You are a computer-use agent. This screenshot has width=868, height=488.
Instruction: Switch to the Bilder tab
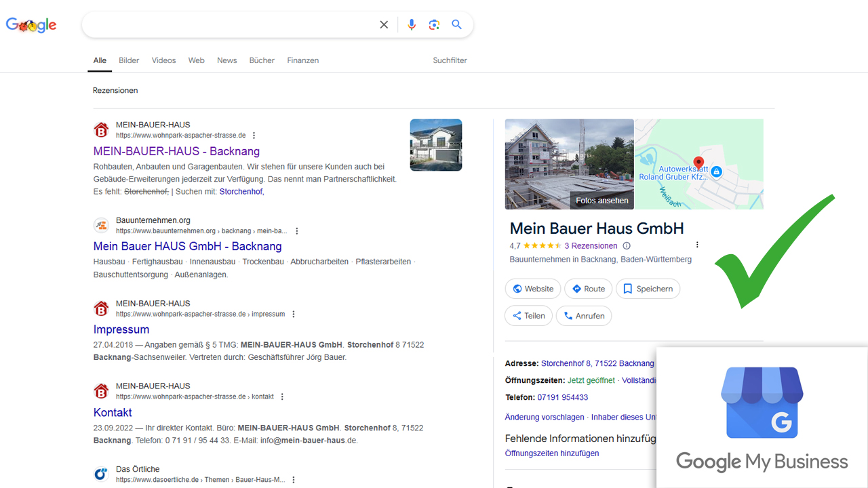tap(129, 60)
